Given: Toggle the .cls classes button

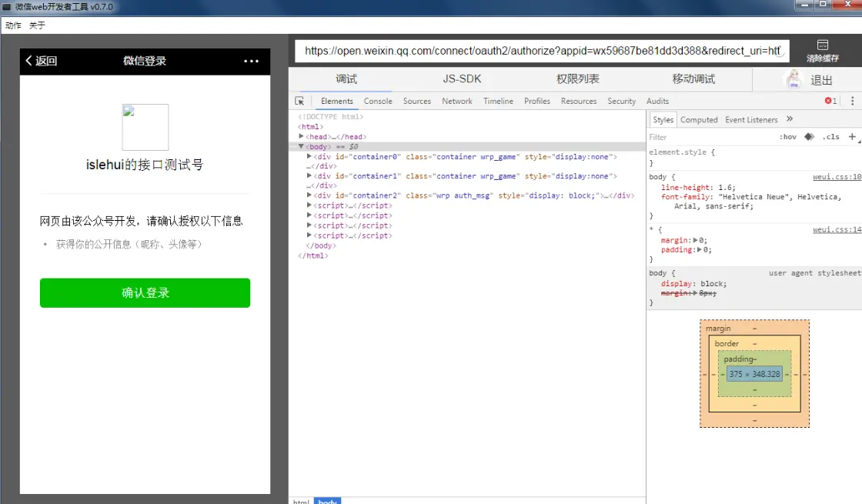Looking at the screenshot, I should pos(830,137).
